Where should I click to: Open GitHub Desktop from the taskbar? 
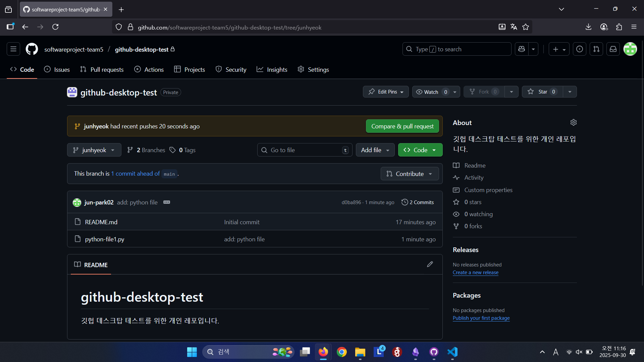pos(434,352)
